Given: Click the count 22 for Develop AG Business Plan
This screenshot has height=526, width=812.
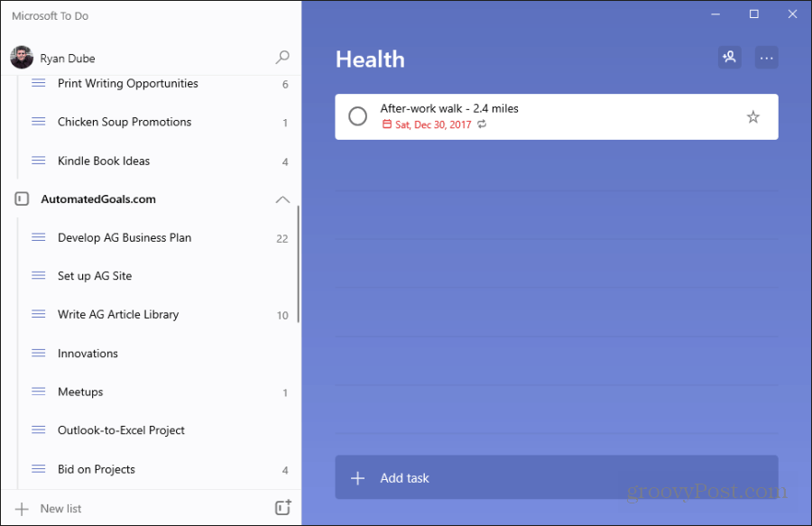Looking at the screenshot, I should pyautogui.click(x=281, y=239).
